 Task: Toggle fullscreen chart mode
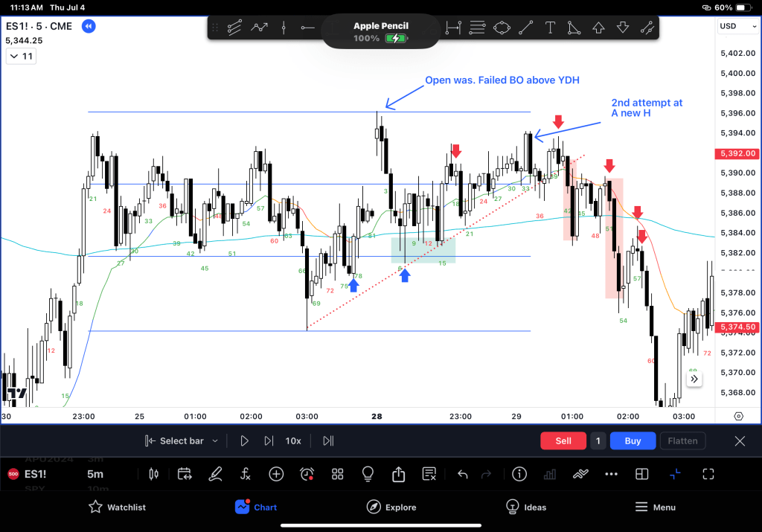point(708,474)
